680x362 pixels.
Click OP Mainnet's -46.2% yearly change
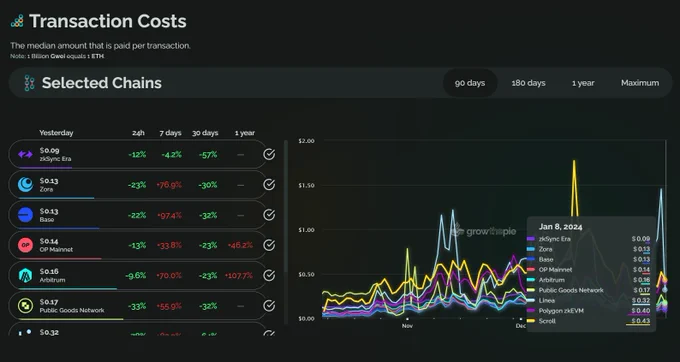[240, 245]
